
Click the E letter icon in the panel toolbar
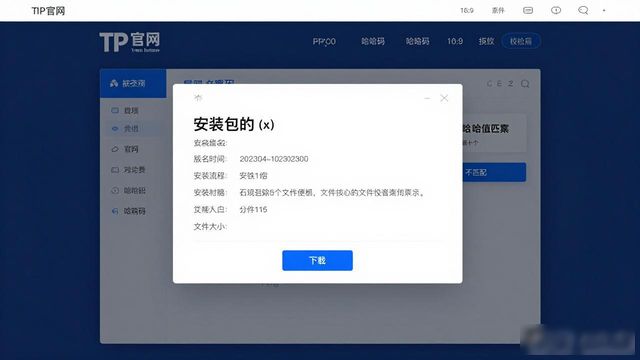(x=499, y=84)
